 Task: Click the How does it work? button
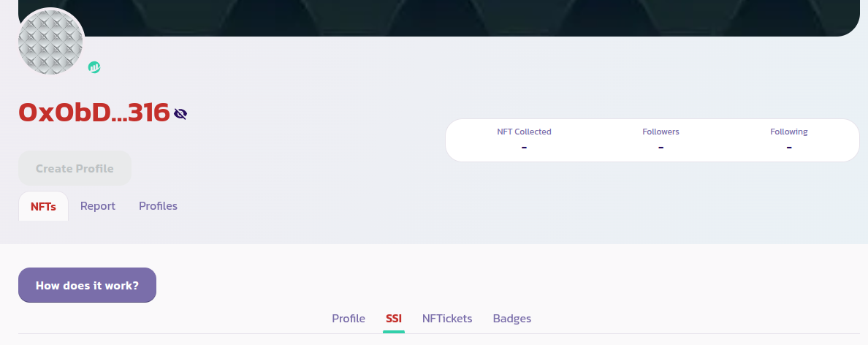click(x=87, y=285)
